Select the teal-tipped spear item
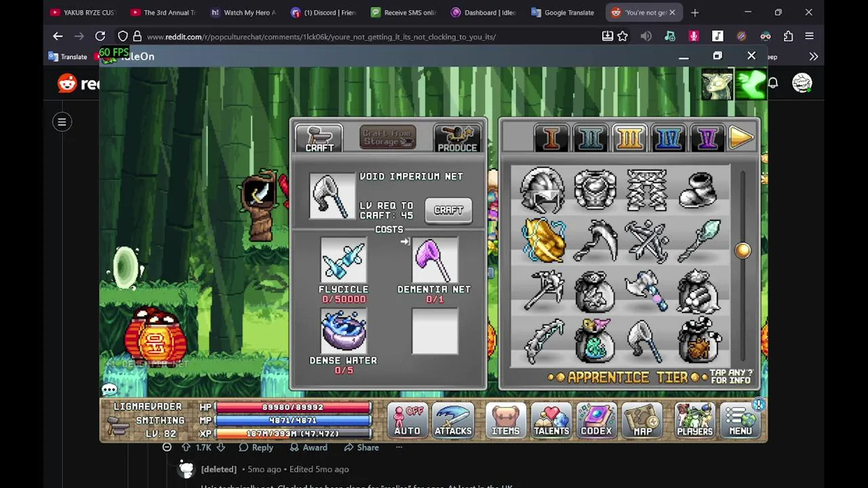868x488 pixels. tap(698, 241)
